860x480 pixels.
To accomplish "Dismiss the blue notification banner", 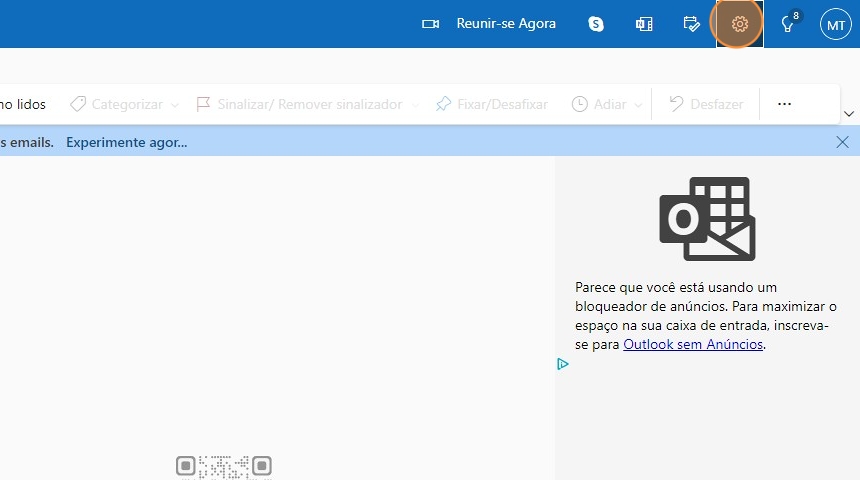I will [x=842, y=142].
